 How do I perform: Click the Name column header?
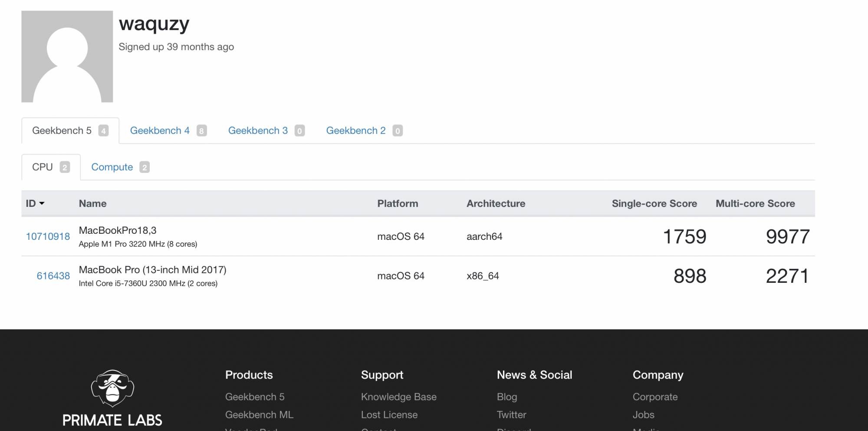(92, 203)
